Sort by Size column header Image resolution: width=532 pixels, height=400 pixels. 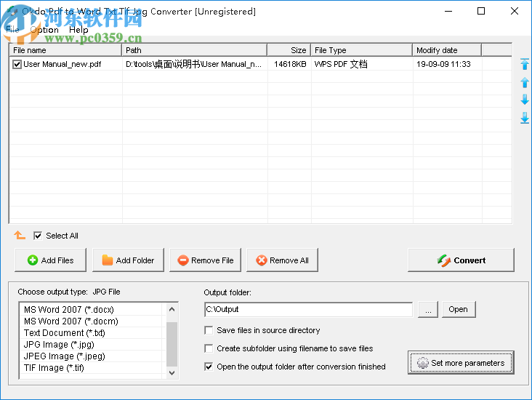pyautogui.click(x=289, y=50)
